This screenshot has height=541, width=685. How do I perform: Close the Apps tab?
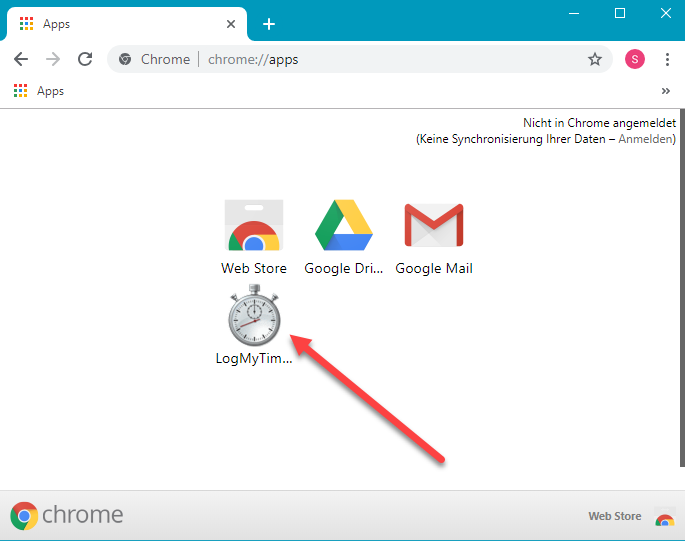[x=231, y=24]
